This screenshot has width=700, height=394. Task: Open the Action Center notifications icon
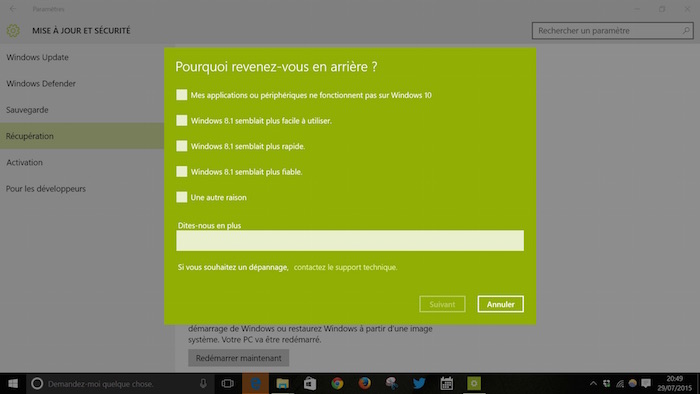point(646,383)
